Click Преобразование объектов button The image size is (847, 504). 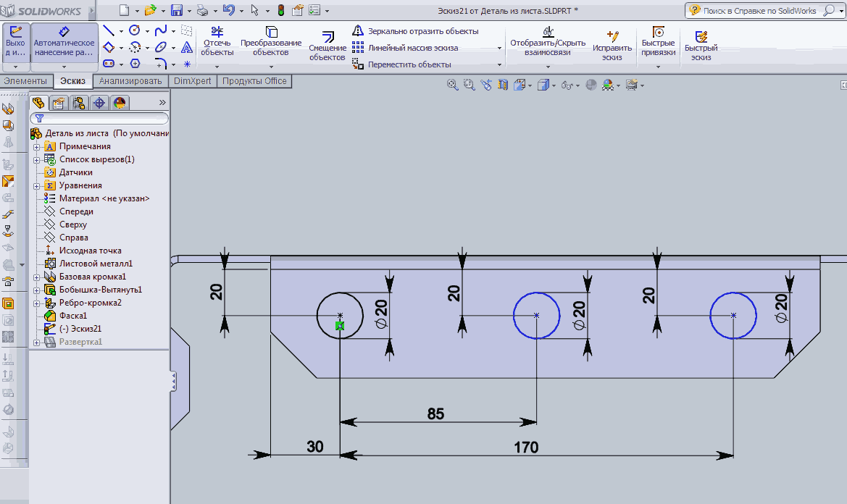[x=271, y=41]
